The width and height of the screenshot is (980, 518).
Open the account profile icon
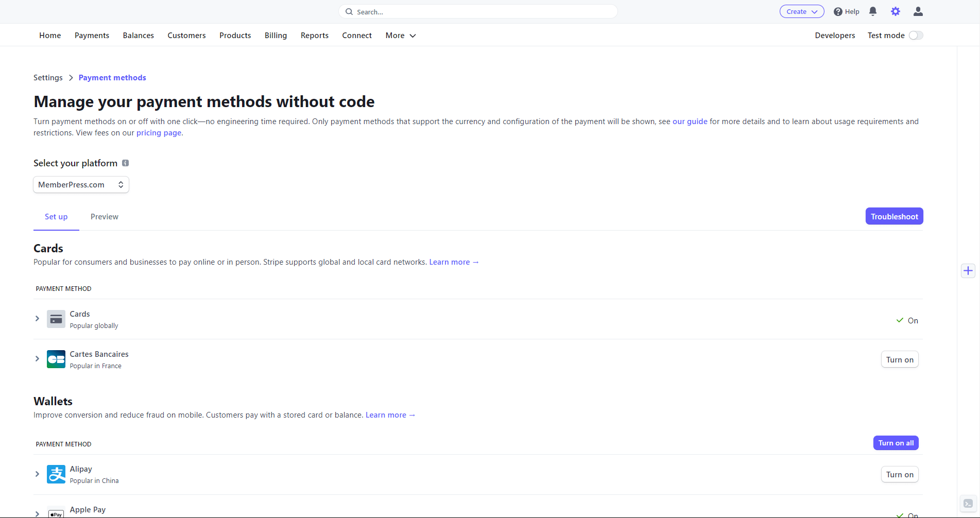point(918,11)
